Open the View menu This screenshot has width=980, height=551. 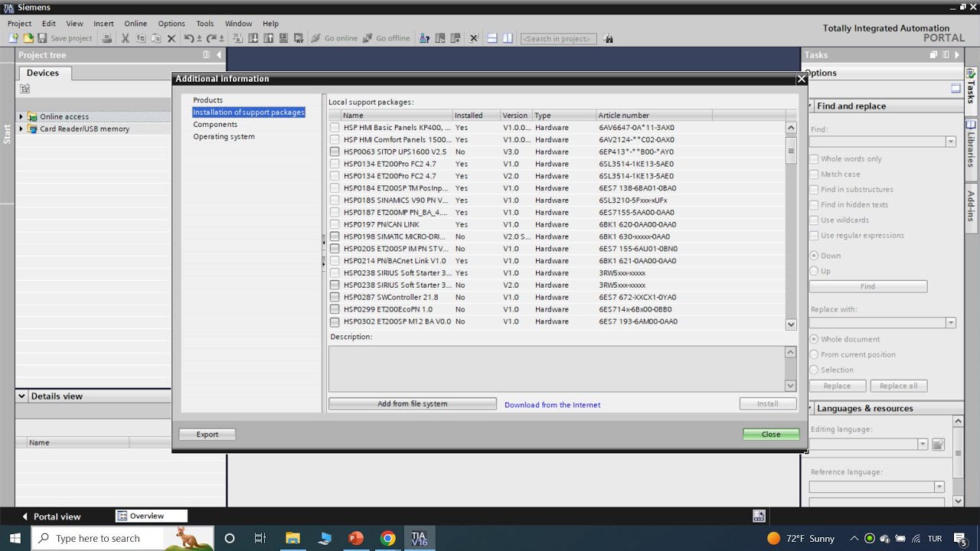(x=74, y=24)
